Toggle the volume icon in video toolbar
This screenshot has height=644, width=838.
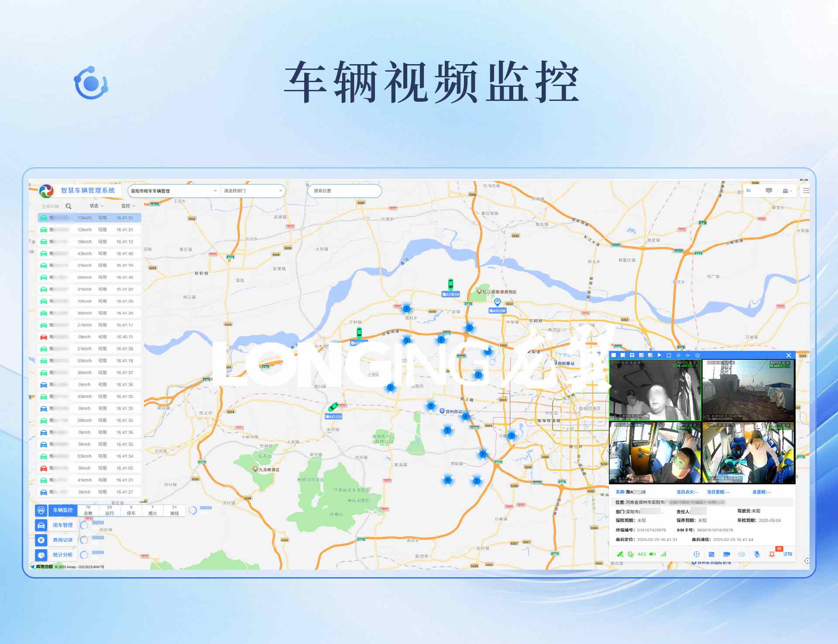[688, 355]
